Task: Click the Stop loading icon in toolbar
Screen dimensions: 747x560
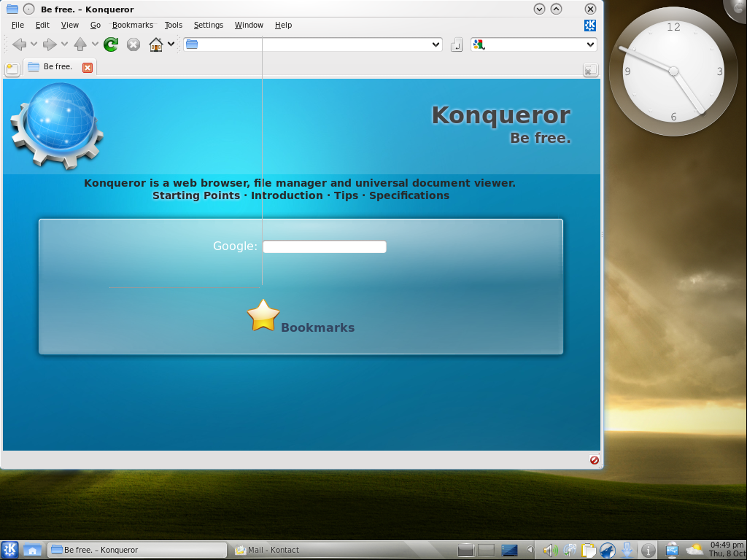Action: coord(133,44)
